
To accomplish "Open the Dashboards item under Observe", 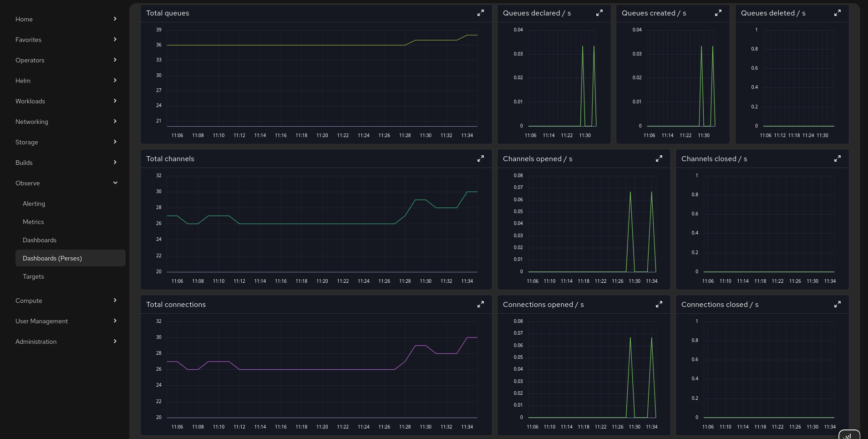I will 40,240.
